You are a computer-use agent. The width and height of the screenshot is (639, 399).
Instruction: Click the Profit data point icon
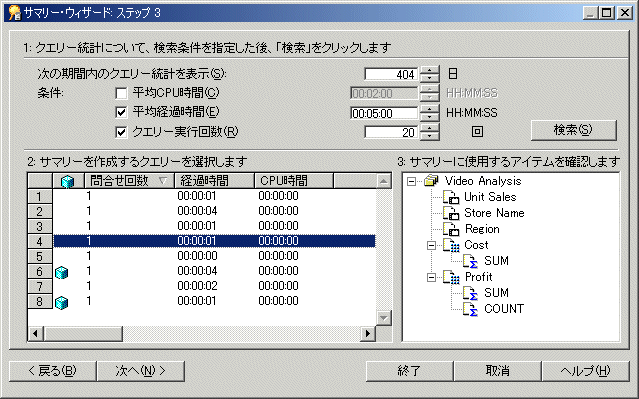pyautogui.click(x=451, y=277)
